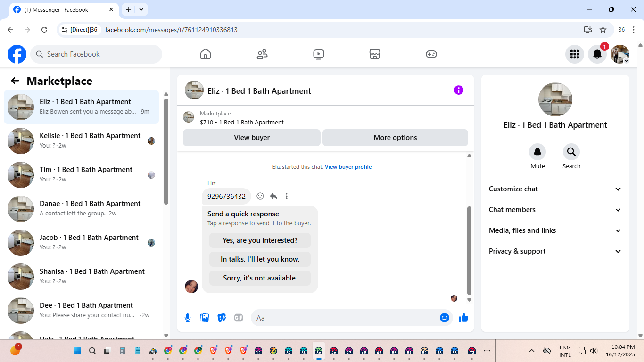644x362 pixels.
Task: Open Windows taskbar search
Action: (92, 351)
